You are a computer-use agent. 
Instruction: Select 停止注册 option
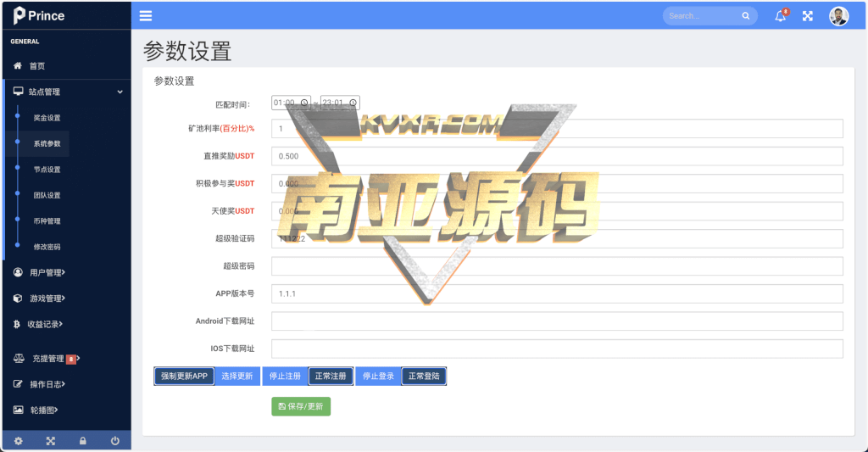[285, 377]
